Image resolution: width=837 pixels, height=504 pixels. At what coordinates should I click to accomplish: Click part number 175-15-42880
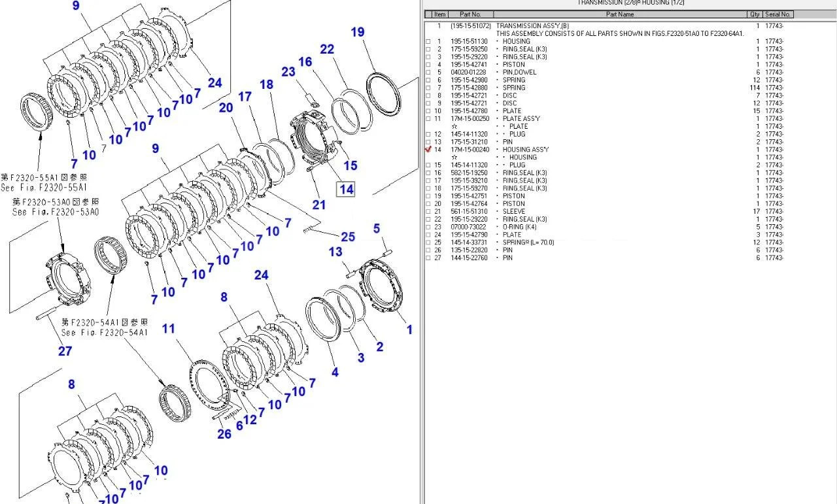[470, 88]
